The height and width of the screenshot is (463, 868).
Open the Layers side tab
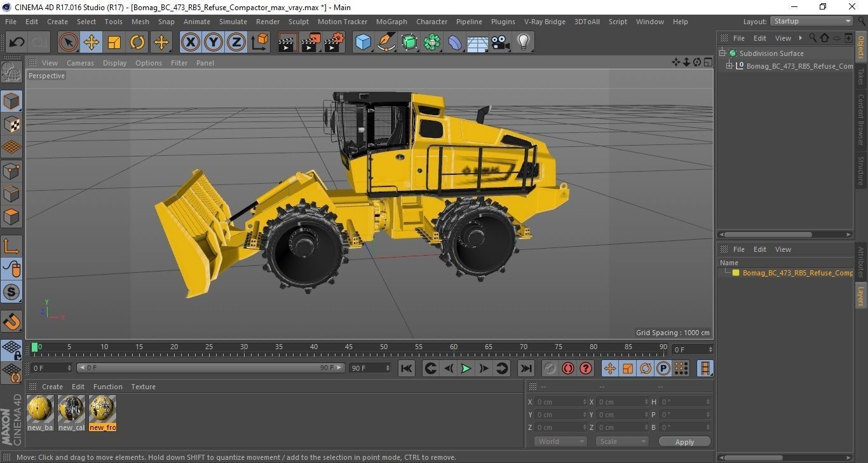tap(861, 296)
